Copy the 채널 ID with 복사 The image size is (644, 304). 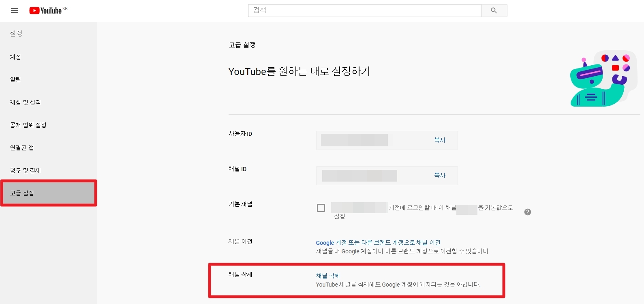440,175
